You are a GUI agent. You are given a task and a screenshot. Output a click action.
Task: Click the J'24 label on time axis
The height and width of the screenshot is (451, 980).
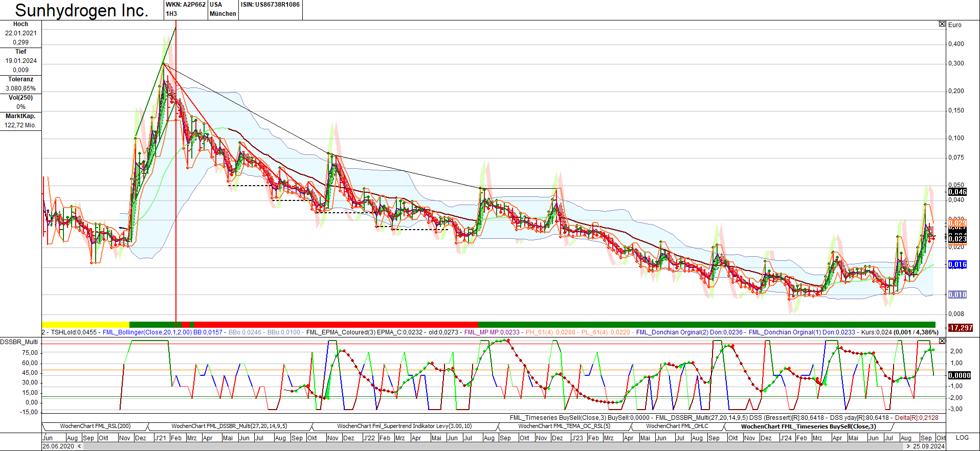(x=786, y=438)
